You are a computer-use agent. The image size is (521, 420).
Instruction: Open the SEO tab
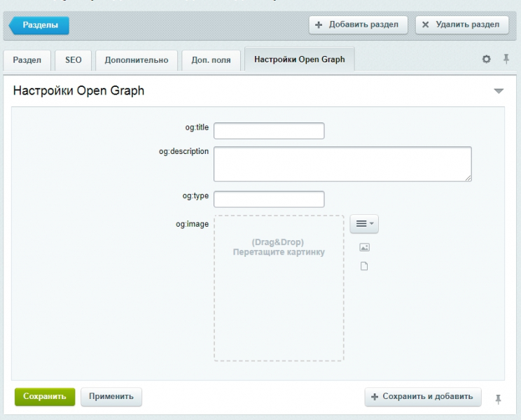pos(74,60)
